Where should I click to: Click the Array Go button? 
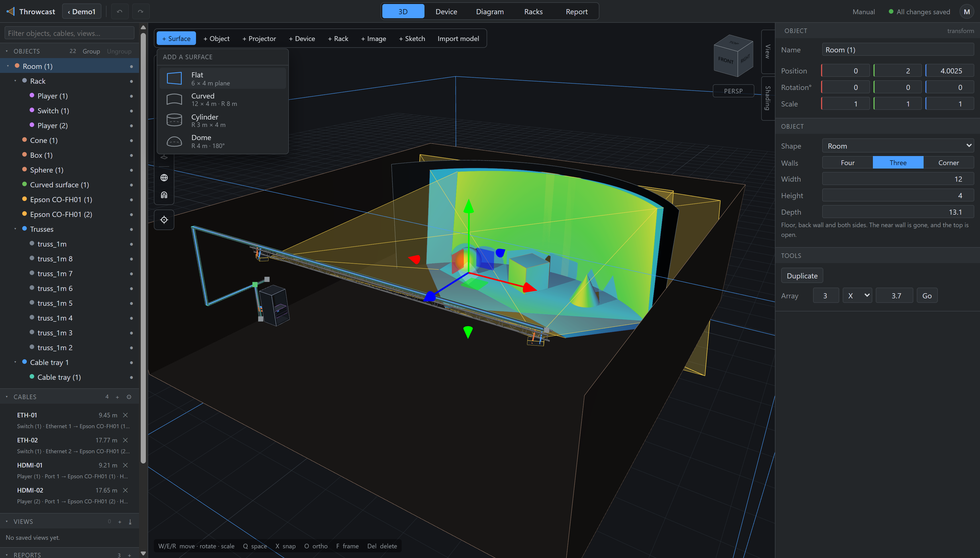(927, 296)
